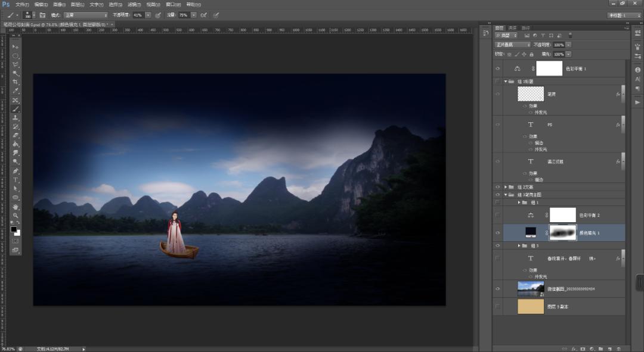The width and height of the screenshot is (644, 352).
Task: Open the layer blend mode dropdown
Action: (512, 45)
